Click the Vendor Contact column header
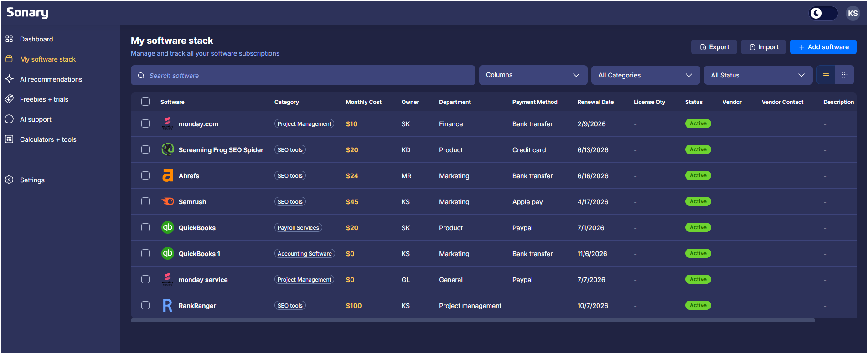This screenshot has height=354, width=868. 782,102
